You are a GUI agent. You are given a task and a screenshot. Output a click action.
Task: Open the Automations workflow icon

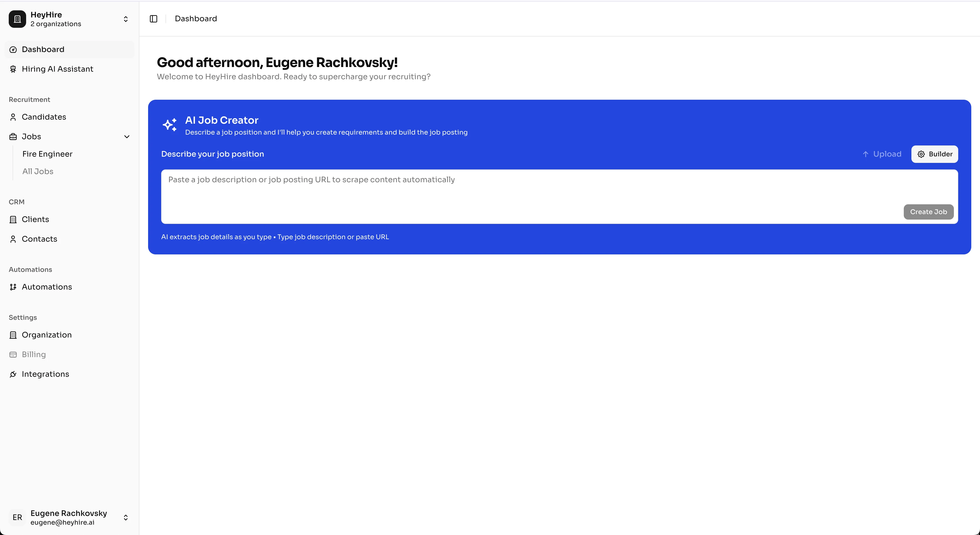13,287
